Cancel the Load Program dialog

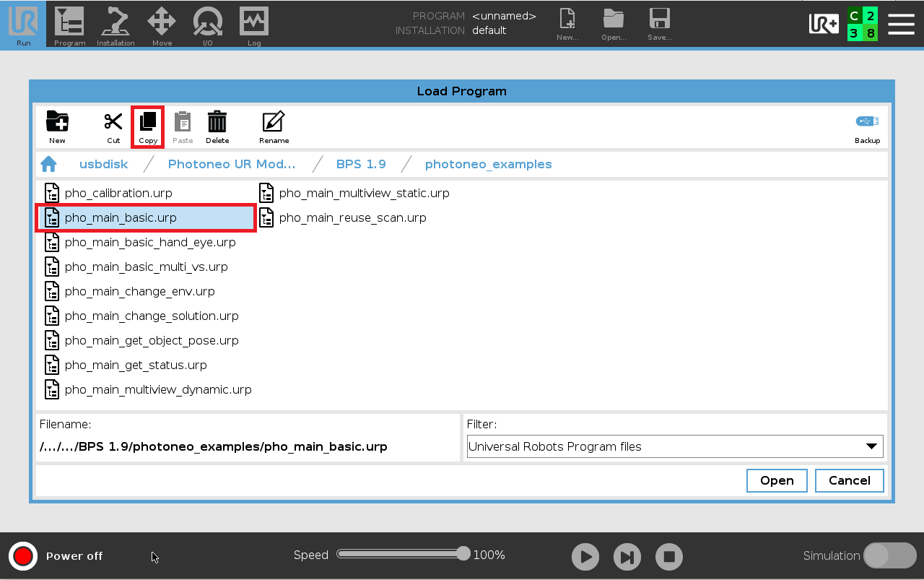pyautogui.click(x=849, y=480)
